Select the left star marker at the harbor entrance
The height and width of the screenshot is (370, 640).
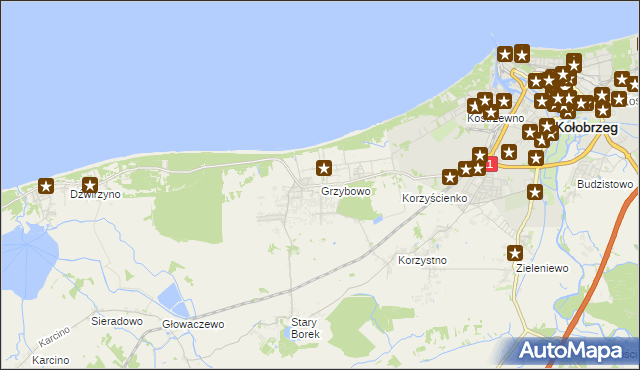(505, 54)
